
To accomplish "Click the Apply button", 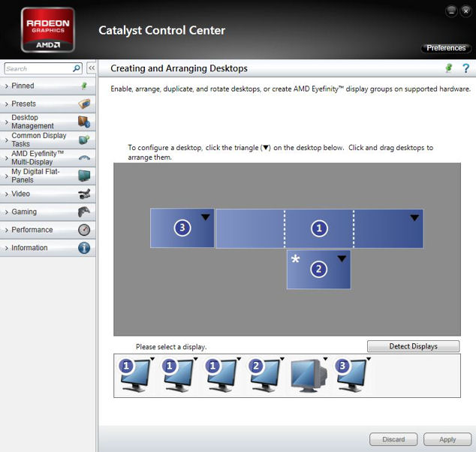I will [x=447, y=439].
